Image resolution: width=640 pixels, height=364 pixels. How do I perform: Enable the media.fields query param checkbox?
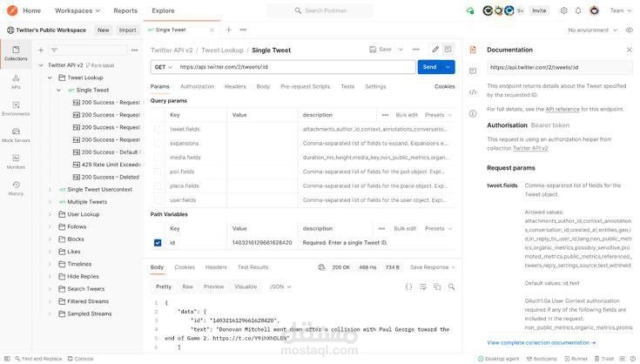[158, 158]
